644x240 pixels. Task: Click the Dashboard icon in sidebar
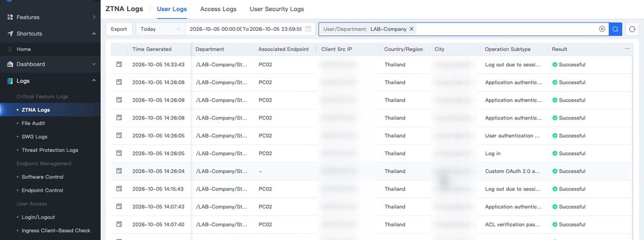[x=10, y=64]
